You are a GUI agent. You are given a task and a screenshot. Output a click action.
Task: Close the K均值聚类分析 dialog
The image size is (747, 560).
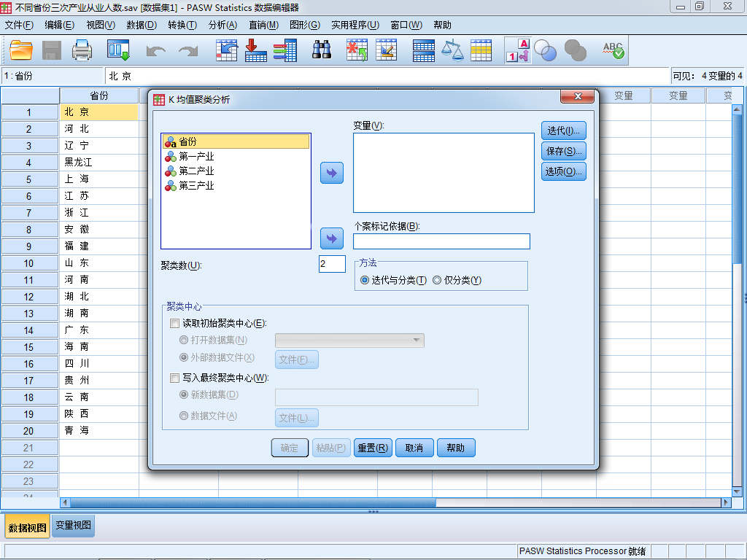coord(578,96)
